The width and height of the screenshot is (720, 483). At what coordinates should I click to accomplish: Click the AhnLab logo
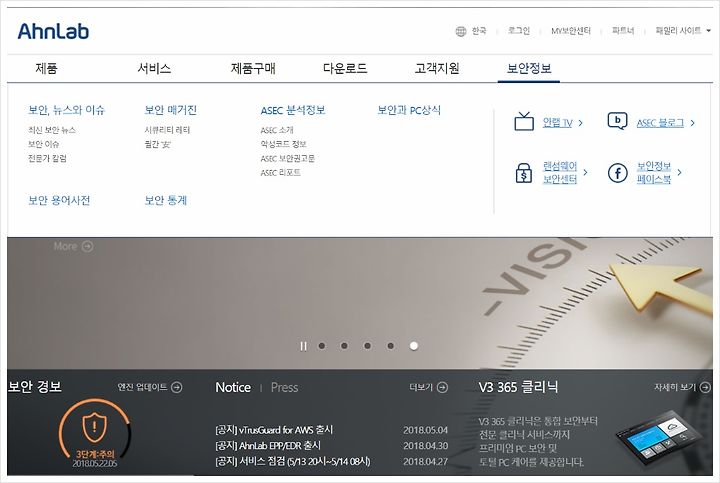point(53,31)
